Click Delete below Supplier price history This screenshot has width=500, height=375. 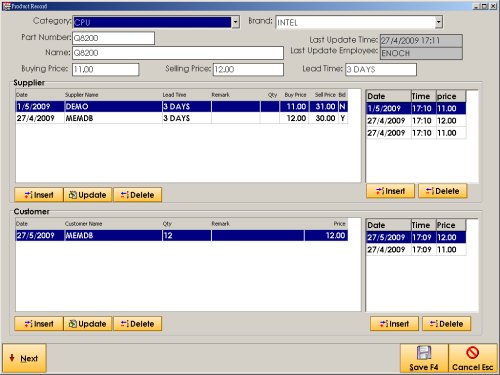pos(443,191)
